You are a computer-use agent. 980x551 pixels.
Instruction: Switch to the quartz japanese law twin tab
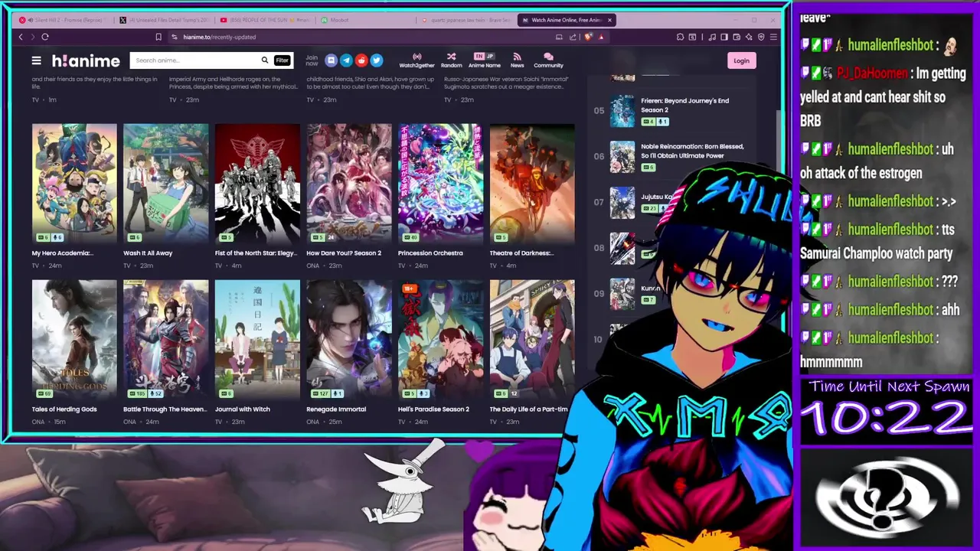pyautogui.click(x=465, y=20)
